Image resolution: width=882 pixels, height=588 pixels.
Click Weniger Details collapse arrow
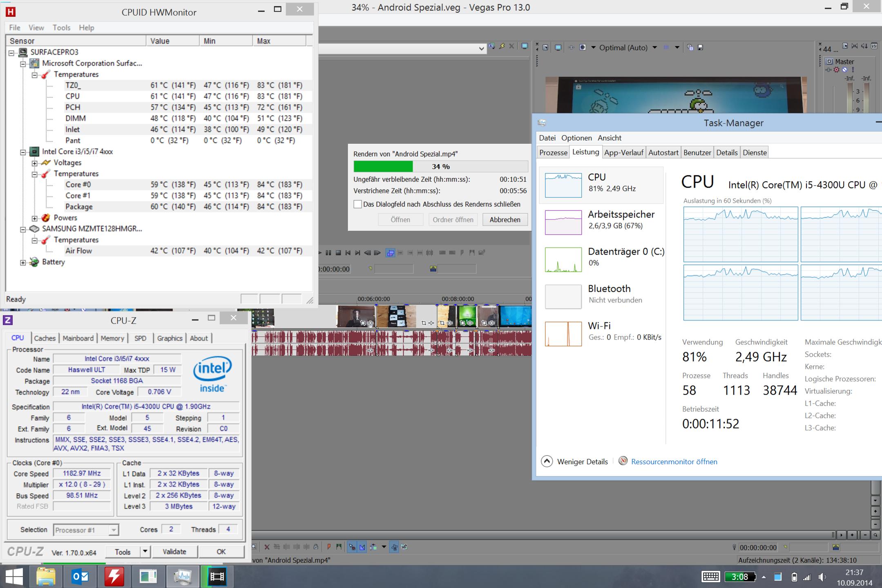click(x=547, y=461)
